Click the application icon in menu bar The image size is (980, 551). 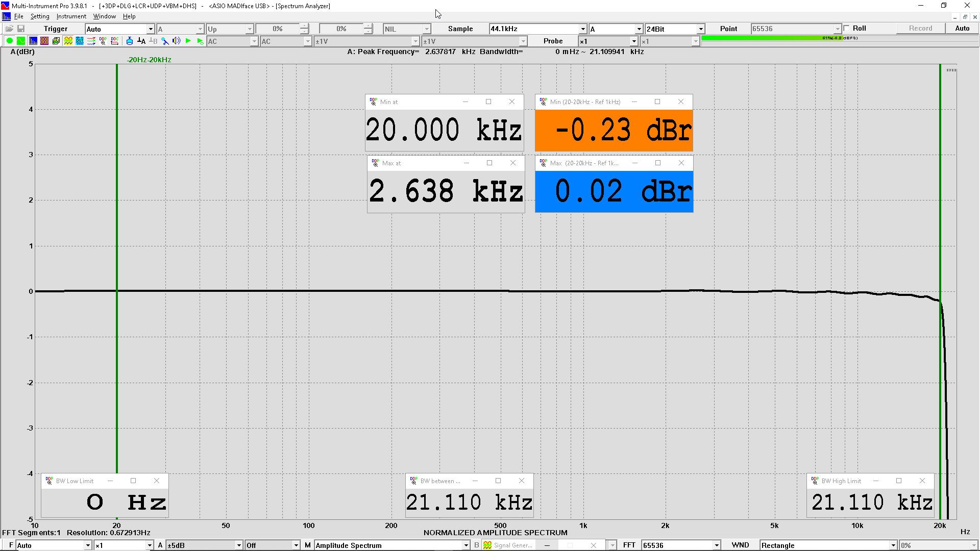tap(6, 16)
